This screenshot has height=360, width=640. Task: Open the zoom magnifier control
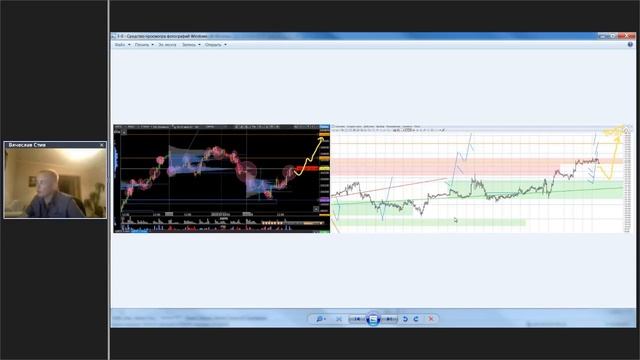321,319
